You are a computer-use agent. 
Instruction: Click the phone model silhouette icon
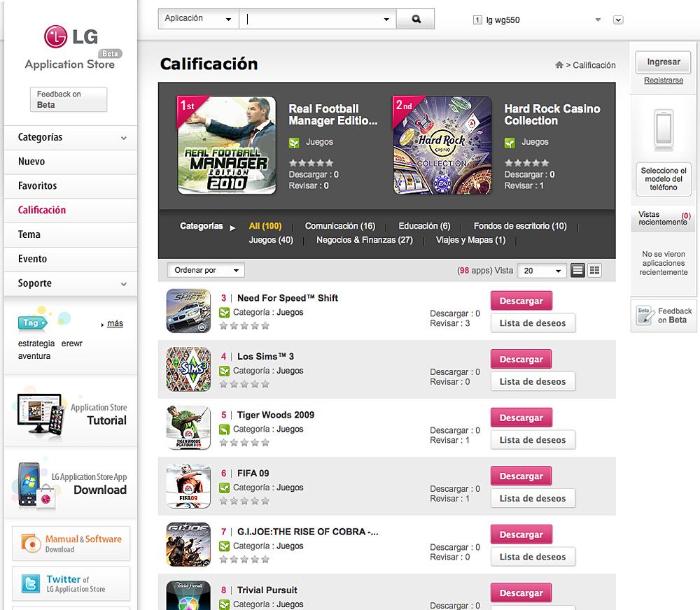click(664, 129)
